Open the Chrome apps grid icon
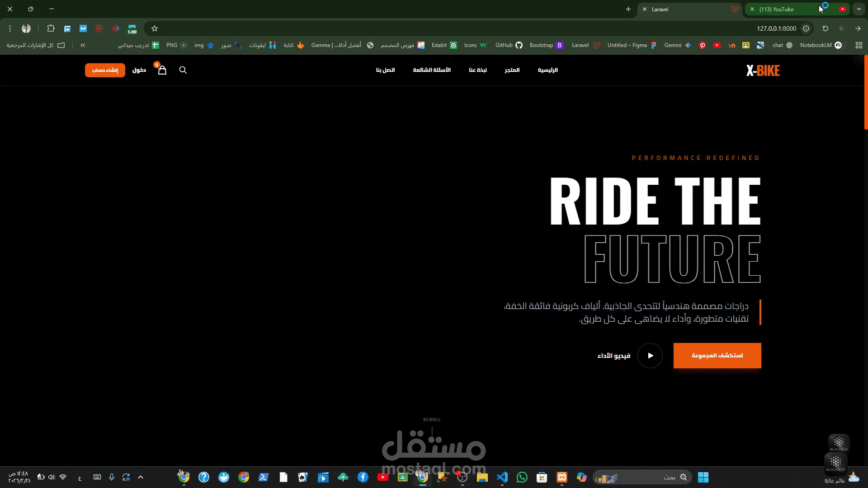 (859, 45)
